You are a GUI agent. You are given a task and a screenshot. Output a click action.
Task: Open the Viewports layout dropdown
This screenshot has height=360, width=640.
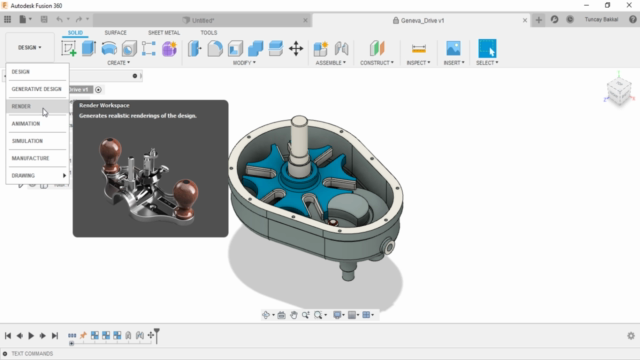pos(368,315)
